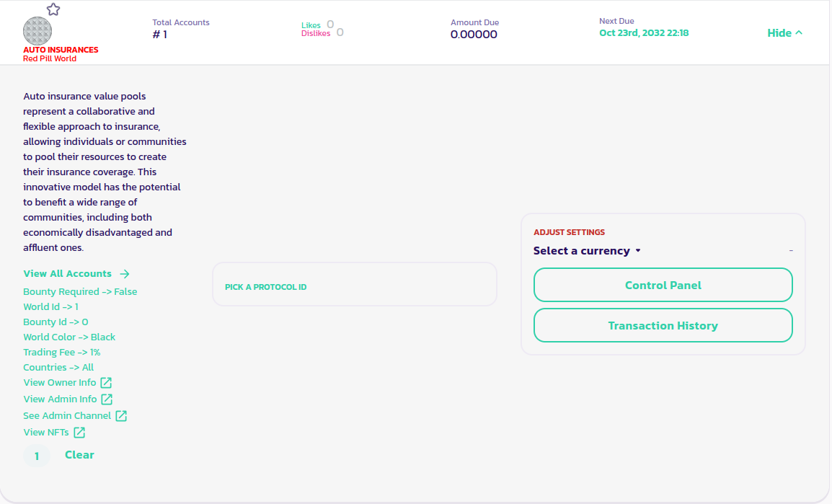This screenshot has width=832, height=504.
Task: Click the favorite star icon
Action: (53, 9)
